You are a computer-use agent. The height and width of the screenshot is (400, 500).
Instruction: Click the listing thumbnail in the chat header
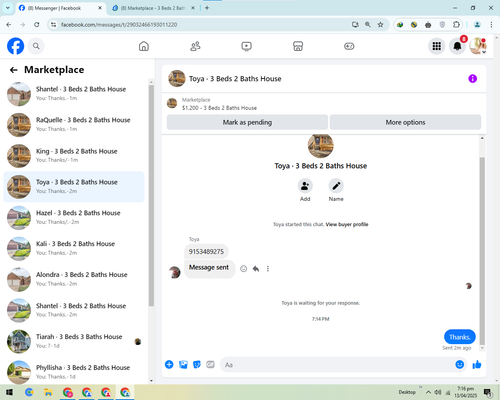click(177, 79)
